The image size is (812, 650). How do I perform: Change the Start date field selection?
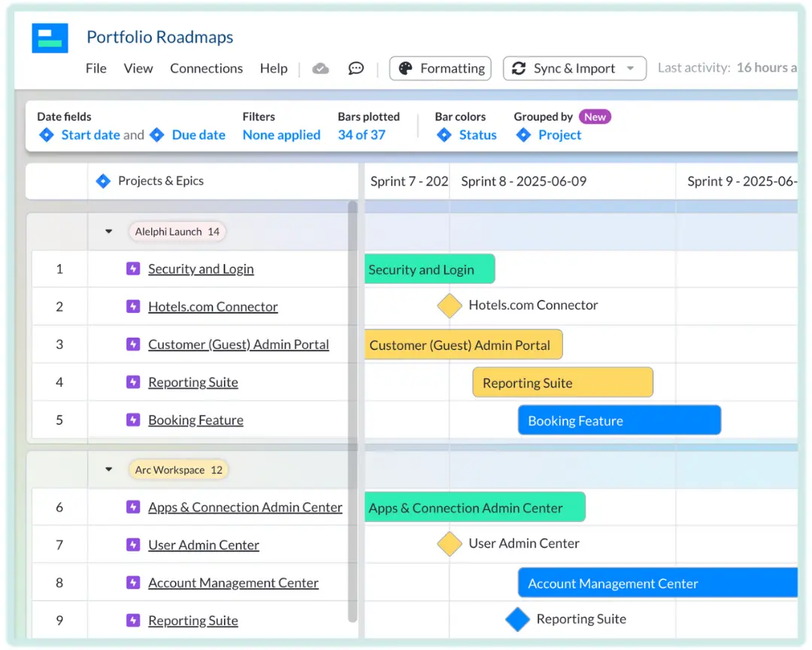click(x=91, y=135)
